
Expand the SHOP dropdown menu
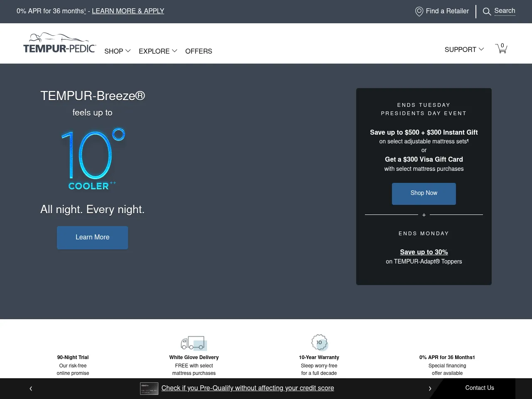tap(117, 51)
